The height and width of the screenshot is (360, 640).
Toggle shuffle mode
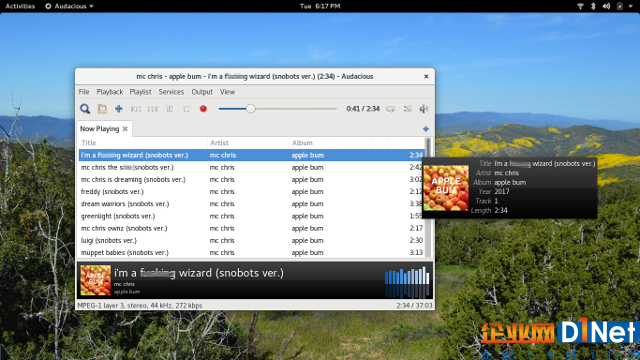click(407, 109)
